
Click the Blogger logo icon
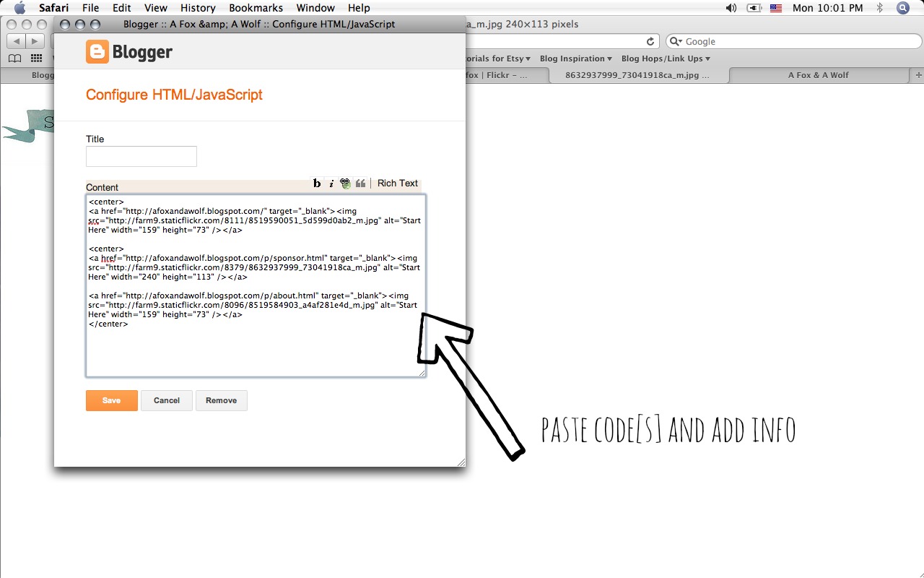[x=97, y=51]
